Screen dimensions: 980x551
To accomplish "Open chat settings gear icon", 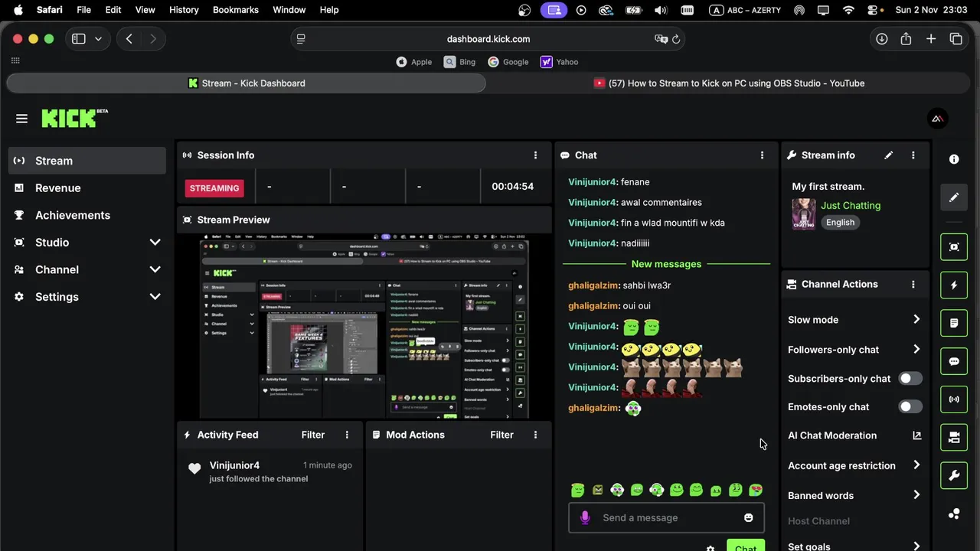I will (x=710, y=548).
